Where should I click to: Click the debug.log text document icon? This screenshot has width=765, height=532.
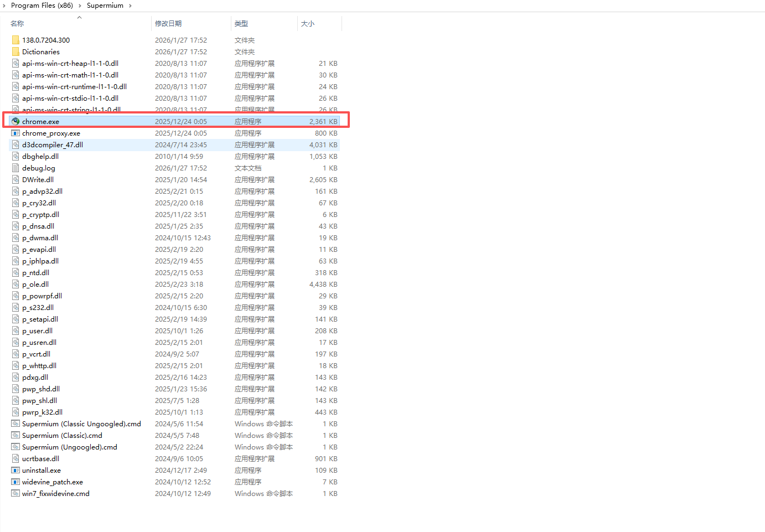click(15, 168)
